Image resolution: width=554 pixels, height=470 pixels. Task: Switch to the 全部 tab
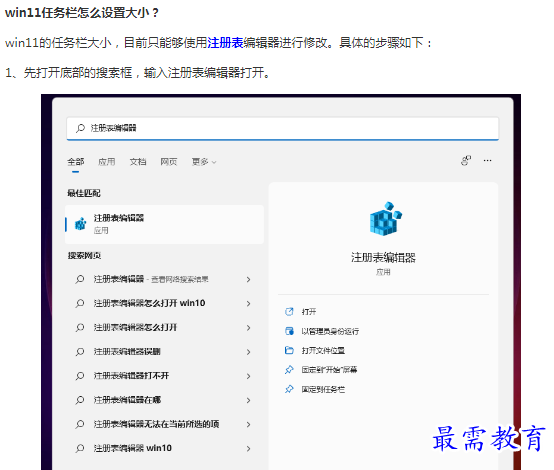coord(76,161)
